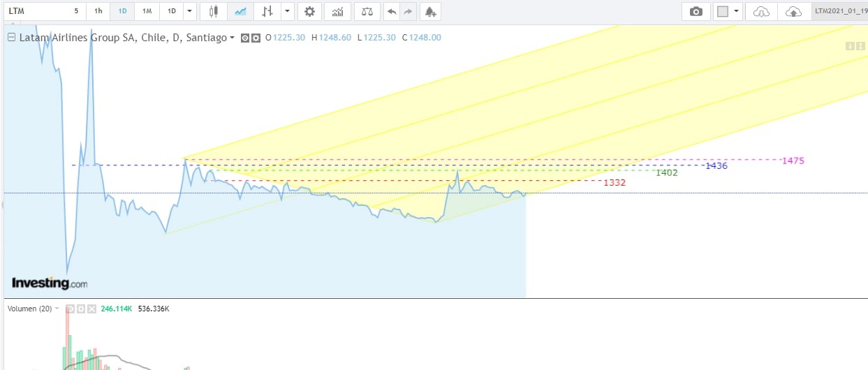This screenshot has width=868, height=370.
Task: Select the 1475 price level label
Action: [x=793, y=161]
